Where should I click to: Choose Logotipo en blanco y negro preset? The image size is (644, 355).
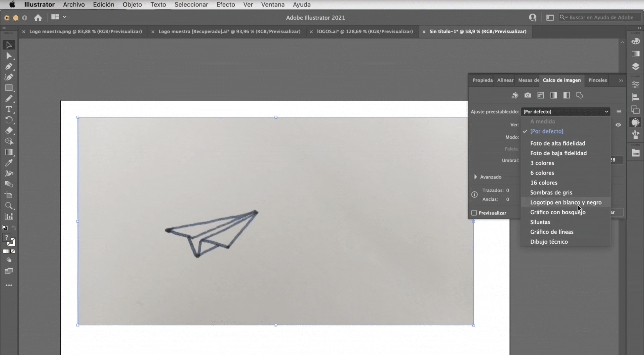tap(566, 202)
